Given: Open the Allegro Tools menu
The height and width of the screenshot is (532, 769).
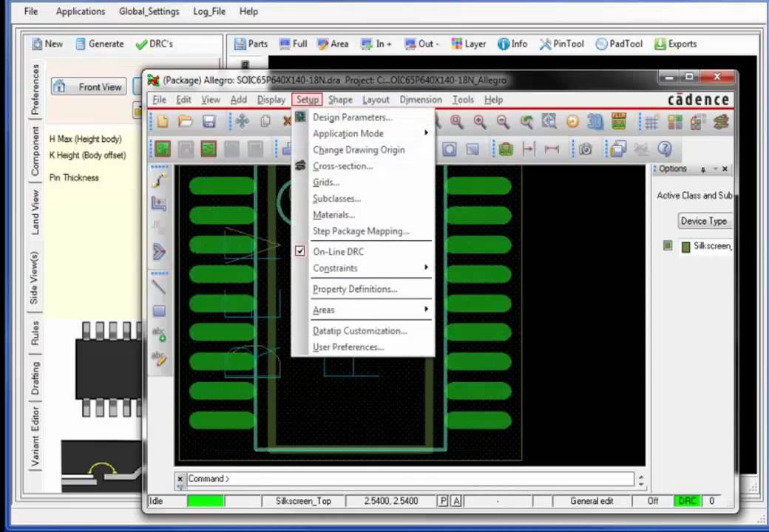Looking at the screenshot, I should point(463,100).
